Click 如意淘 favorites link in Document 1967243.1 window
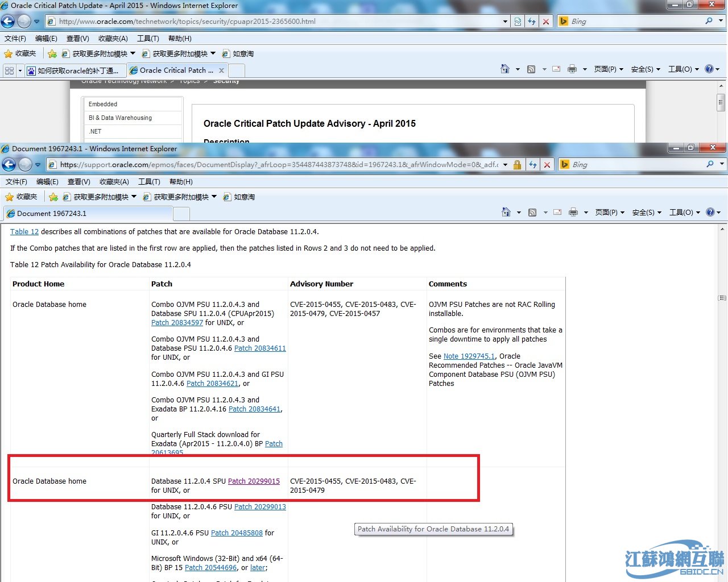Image resolution: width=728 pixels, height=582 pixels. 239,197
